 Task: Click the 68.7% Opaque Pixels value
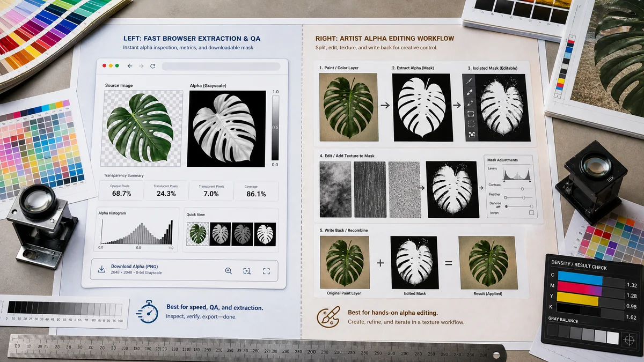click(120, 194)
